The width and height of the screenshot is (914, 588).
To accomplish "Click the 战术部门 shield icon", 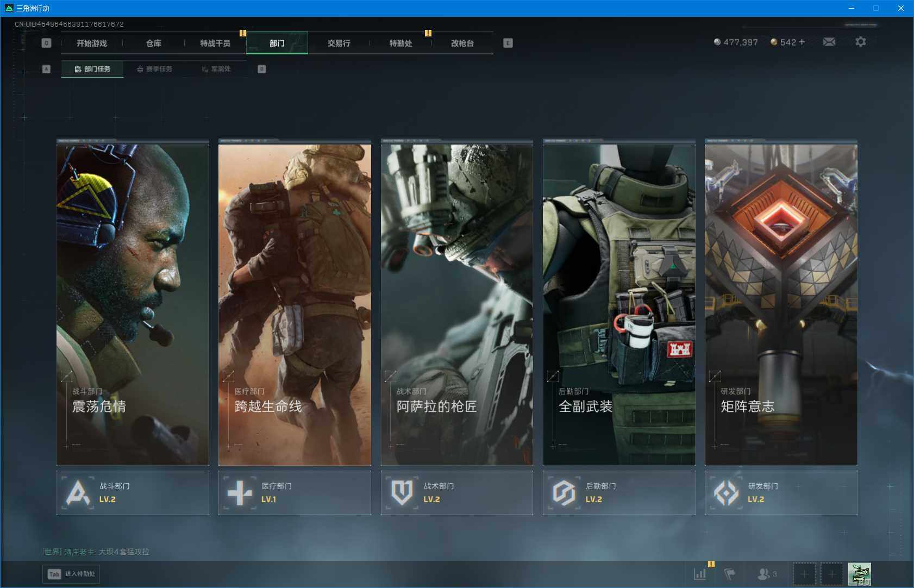I will 402,493.
